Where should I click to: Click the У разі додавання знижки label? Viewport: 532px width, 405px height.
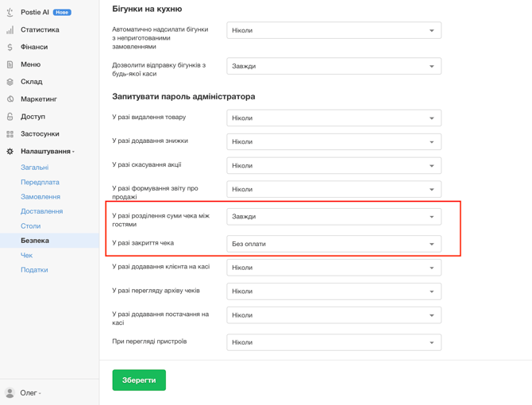150,141
